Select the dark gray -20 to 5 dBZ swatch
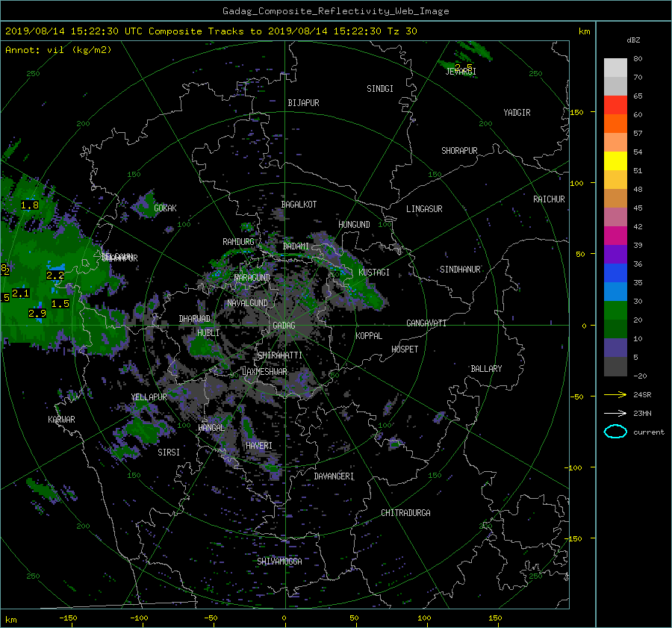 point(615,366)
